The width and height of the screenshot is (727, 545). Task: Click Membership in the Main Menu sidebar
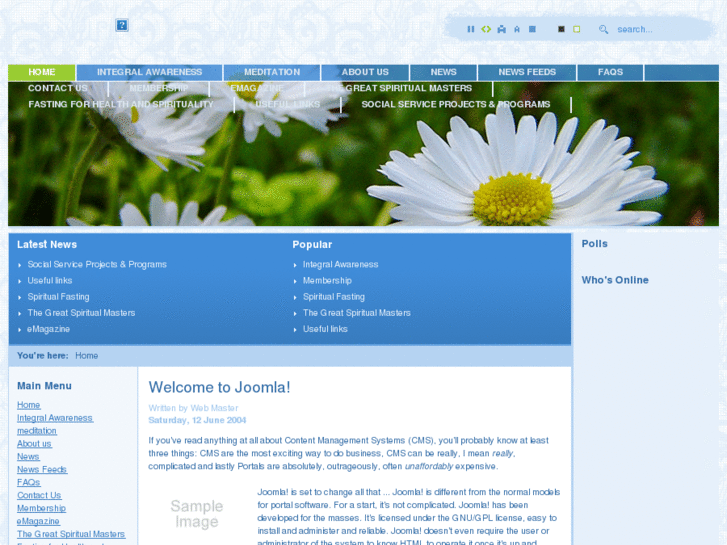pyautogui.click(x=41, y=508)
